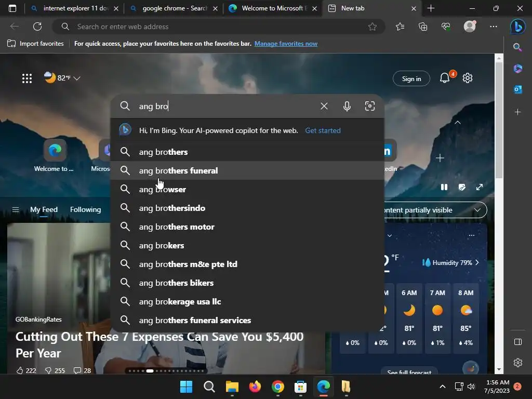
Task: Switch to the My Feed tab
Action: (x=44, y=210)
